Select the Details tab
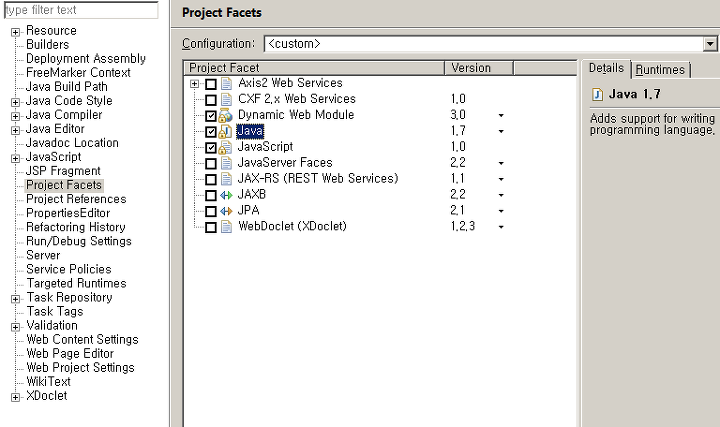 point(606,68)
